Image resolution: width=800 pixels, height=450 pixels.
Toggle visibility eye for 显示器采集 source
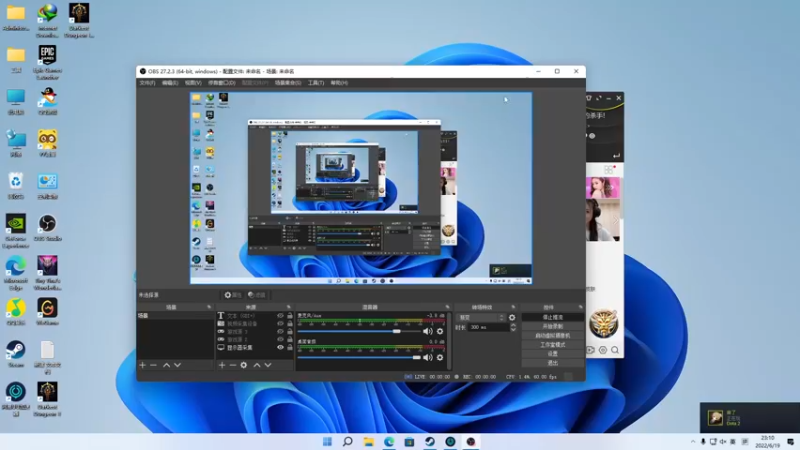(x=280, y=347)
